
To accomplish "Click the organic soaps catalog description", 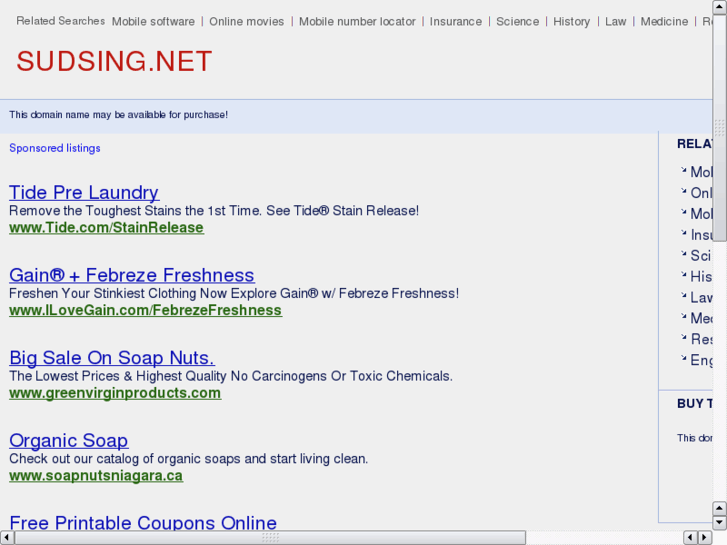I will [189, 458].
